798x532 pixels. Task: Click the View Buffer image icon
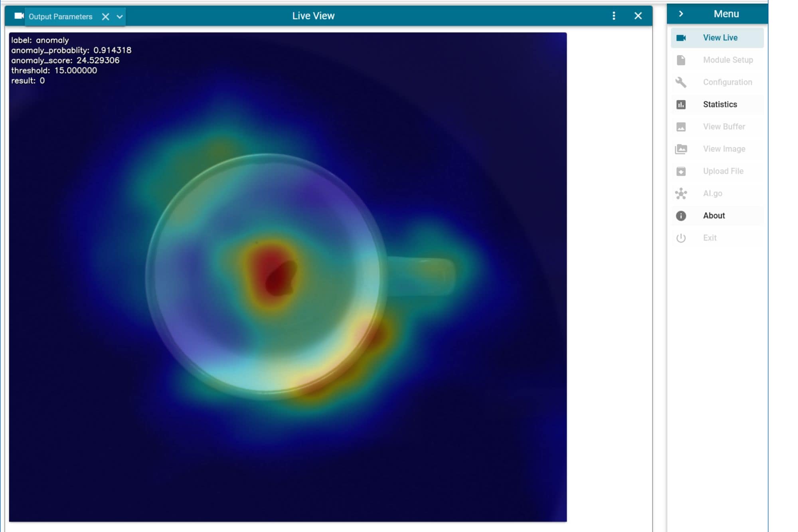click(x=681, y=127)
